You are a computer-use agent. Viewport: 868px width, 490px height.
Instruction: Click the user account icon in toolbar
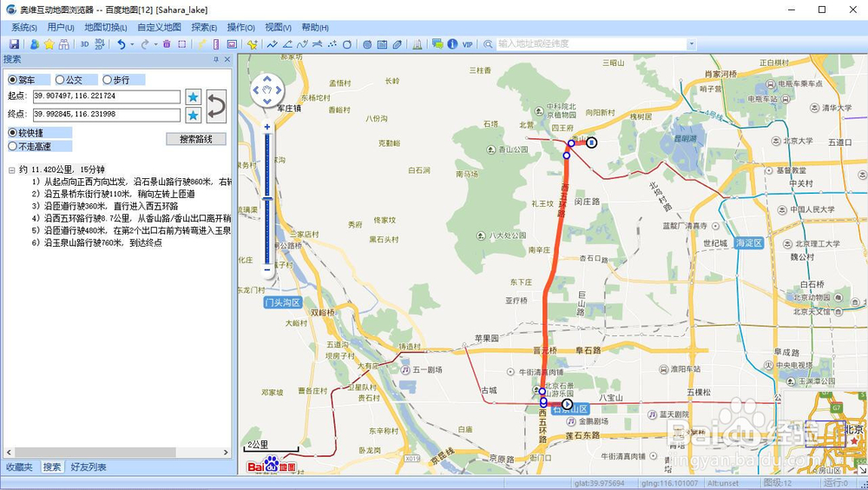pos(35,44)
